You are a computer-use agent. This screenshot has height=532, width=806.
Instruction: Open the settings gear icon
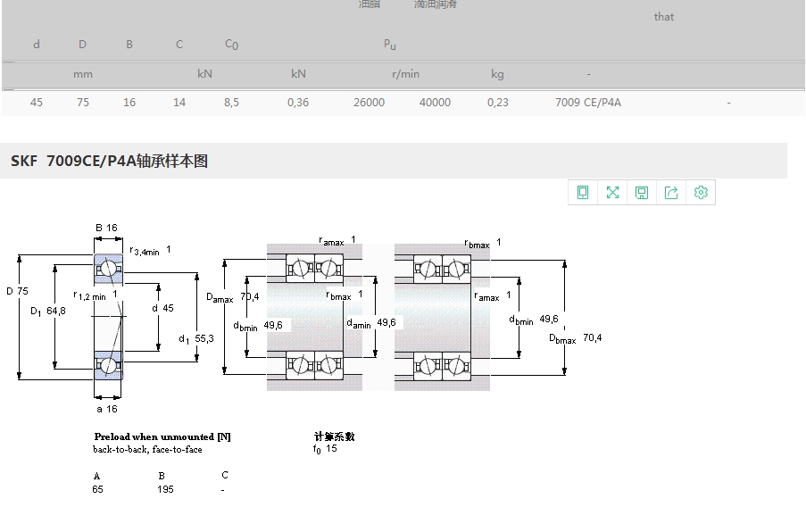click(701, 192)
